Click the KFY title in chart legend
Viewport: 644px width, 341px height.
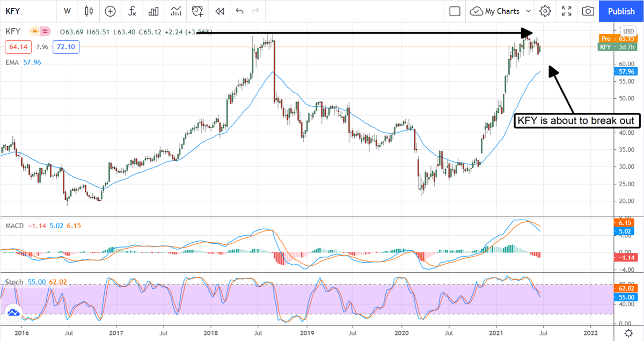coord(13,32)
